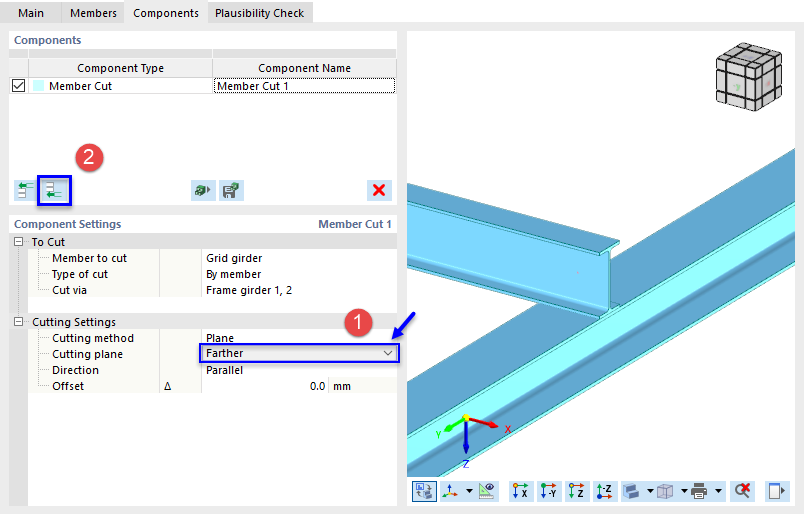Select the Member to cut row label

pos(89,258)
